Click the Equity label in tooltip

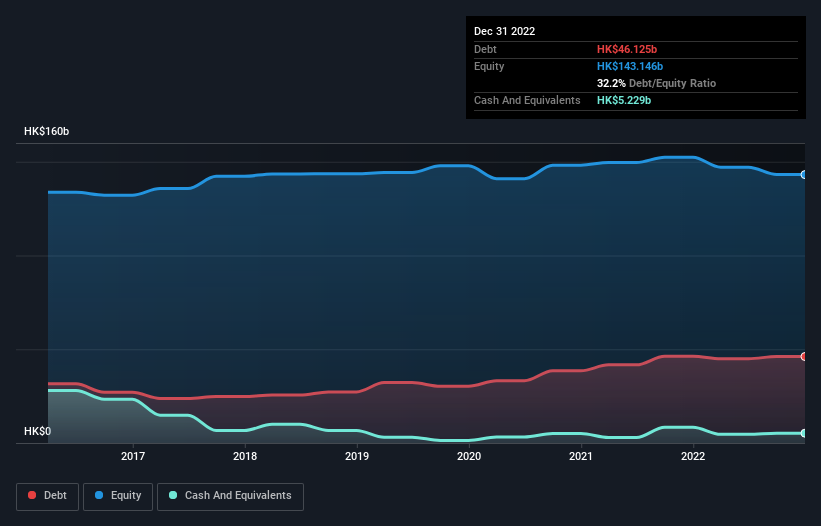point(489,66)
